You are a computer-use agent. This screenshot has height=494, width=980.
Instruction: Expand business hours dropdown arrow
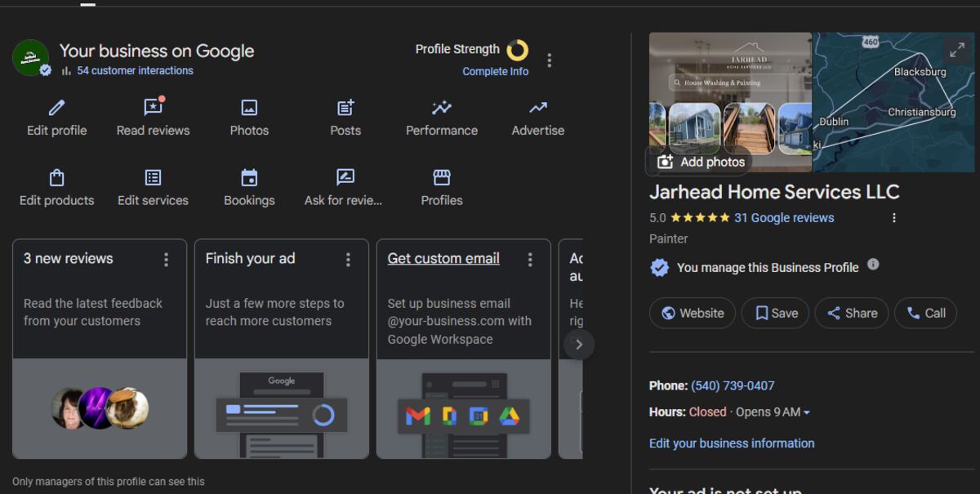pos(807,412)
